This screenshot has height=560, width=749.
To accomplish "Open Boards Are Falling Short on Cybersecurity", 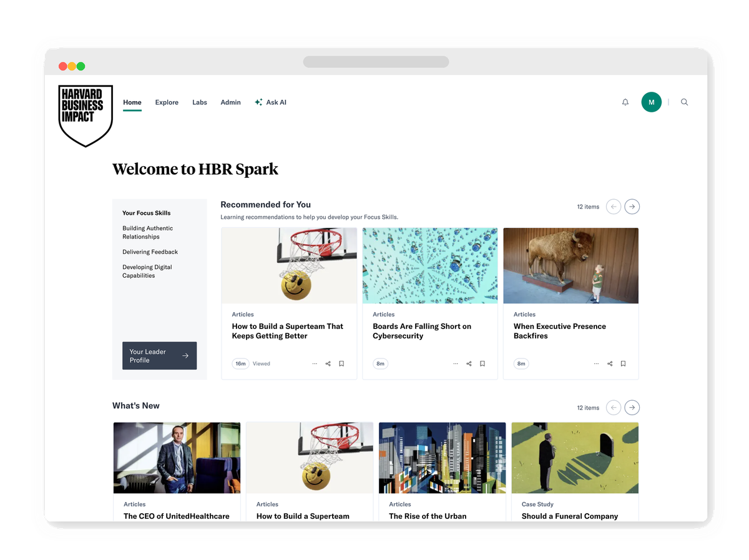I will [422, 331].
